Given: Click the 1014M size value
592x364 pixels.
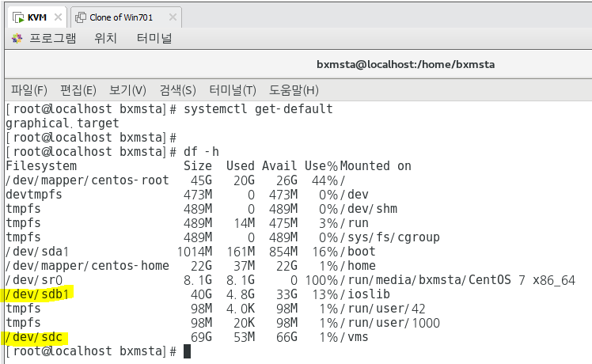Looking at the screenshot, I should coord(195,252).
